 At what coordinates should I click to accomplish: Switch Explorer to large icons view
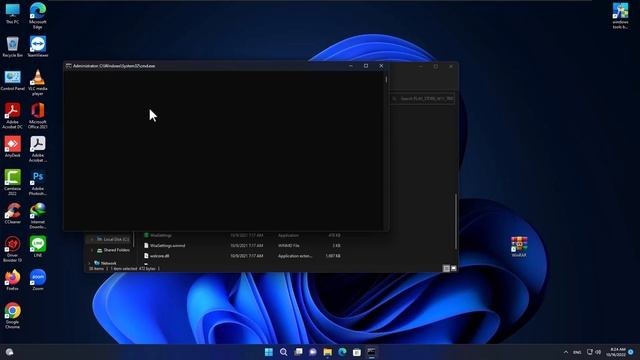(x=453, y=268)
